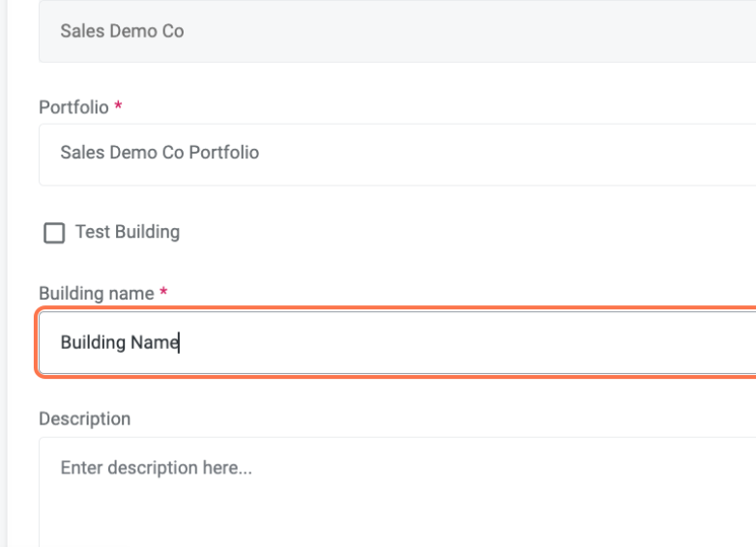The height and width of the screenshot is (547, 756).
Task: Click the "Sales Demo Co" text in top field
Action: click(x=122, y=31)
